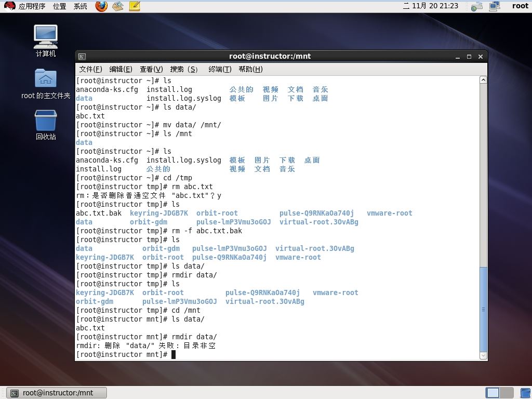
Task: Click the trash applet in bottom panel
Action: coord(526,393)
